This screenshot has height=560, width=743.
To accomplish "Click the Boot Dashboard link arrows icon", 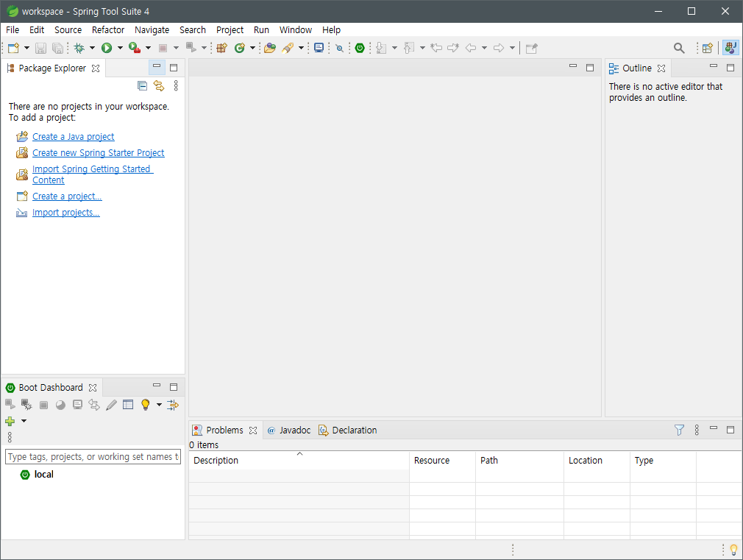I will (94, 405).
